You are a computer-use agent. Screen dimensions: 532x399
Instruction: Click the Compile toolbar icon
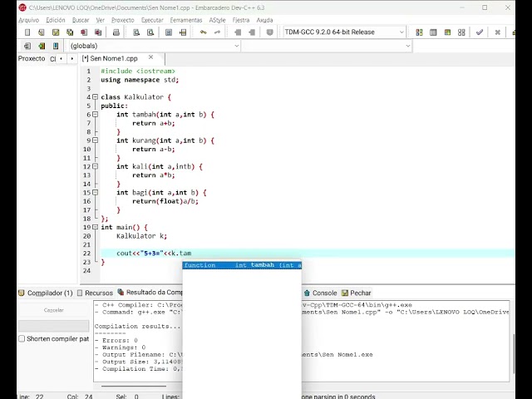419,32
